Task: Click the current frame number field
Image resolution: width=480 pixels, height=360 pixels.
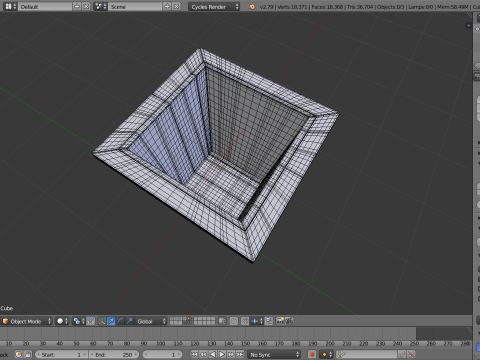Action: coord(162,354)
